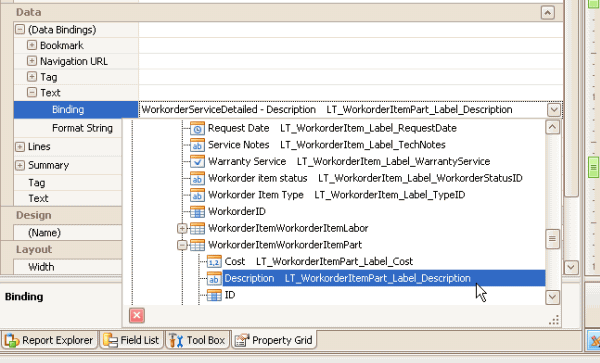Choose Workorder Item Type field in tree
600x363 pixels.
pyautogui.click(x=336, y=195)
